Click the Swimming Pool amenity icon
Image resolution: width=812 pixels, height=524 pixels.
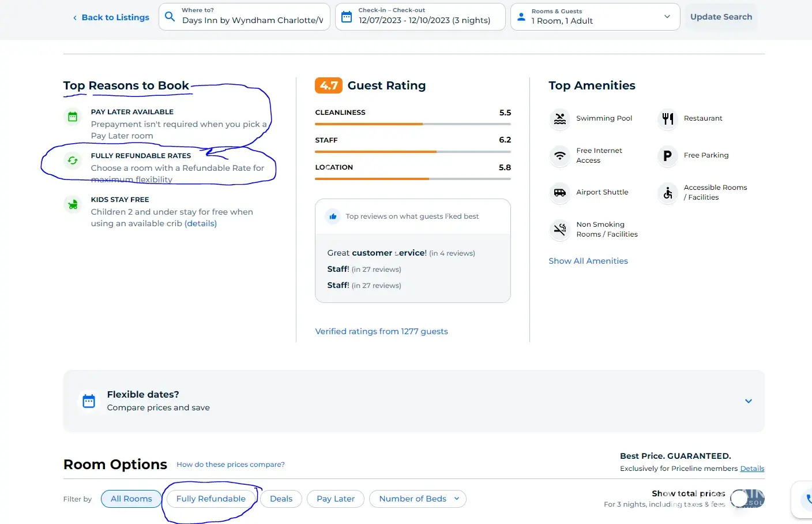pos(559,119)
